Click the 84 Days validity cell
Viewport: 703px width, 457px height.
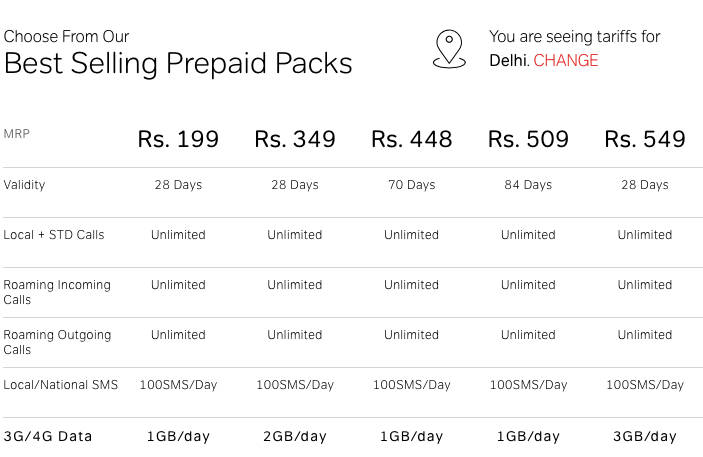click(x=528, y=185)
